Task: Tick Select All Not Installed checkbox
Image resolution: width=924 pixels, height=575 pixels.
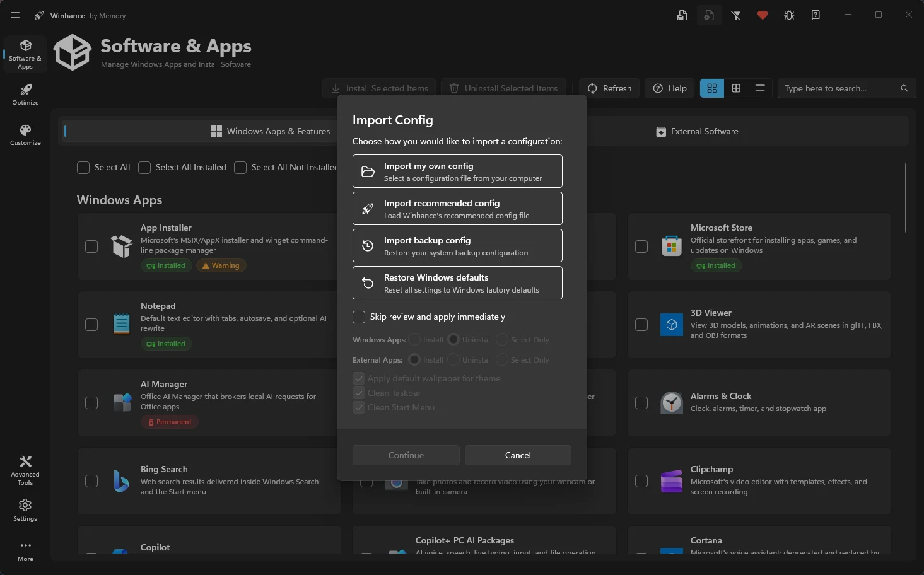Action: pyautogui.click(x=240, y=167)
